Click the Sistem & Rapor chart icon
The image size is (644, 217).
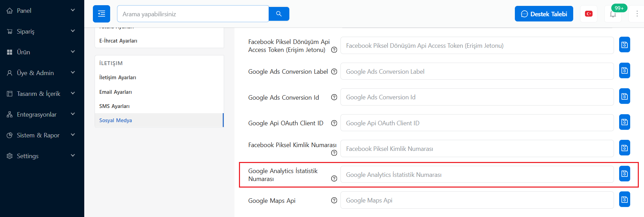point(10,135)
